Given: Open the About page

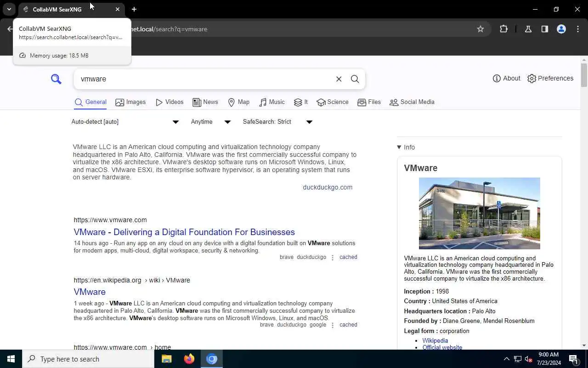Looking at the screenshot, I should click(506, 78).
